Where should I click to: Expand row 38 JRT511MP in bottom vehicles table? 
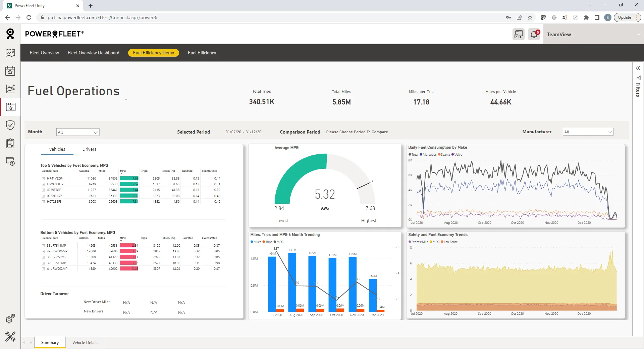[x=43, y=246]
